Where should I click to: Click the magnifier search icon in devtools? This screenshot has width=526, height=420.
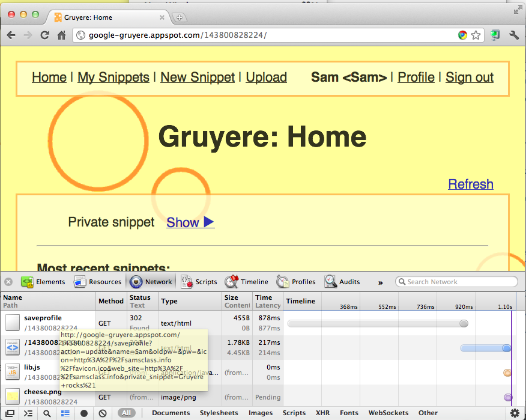tap(47, 413)
